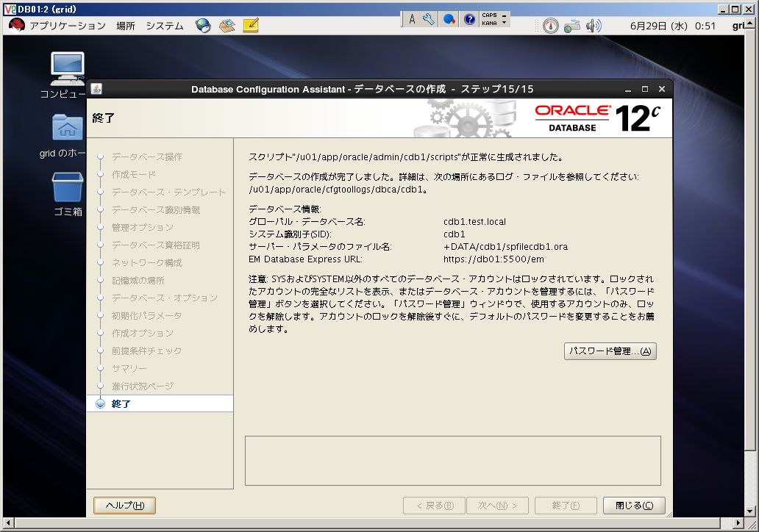This screenshot has height=532, width=759.
Task: Click the ヘルプ(H) button
Action: 124,506
